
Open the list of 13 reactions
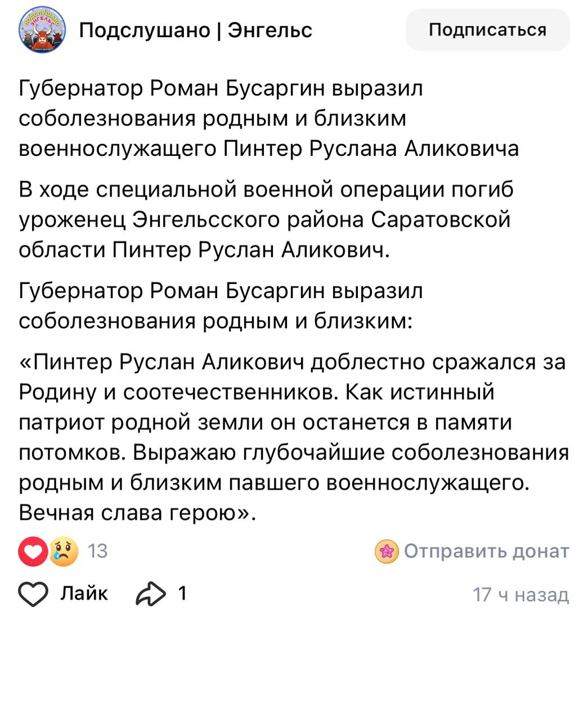tap(97, 551)
